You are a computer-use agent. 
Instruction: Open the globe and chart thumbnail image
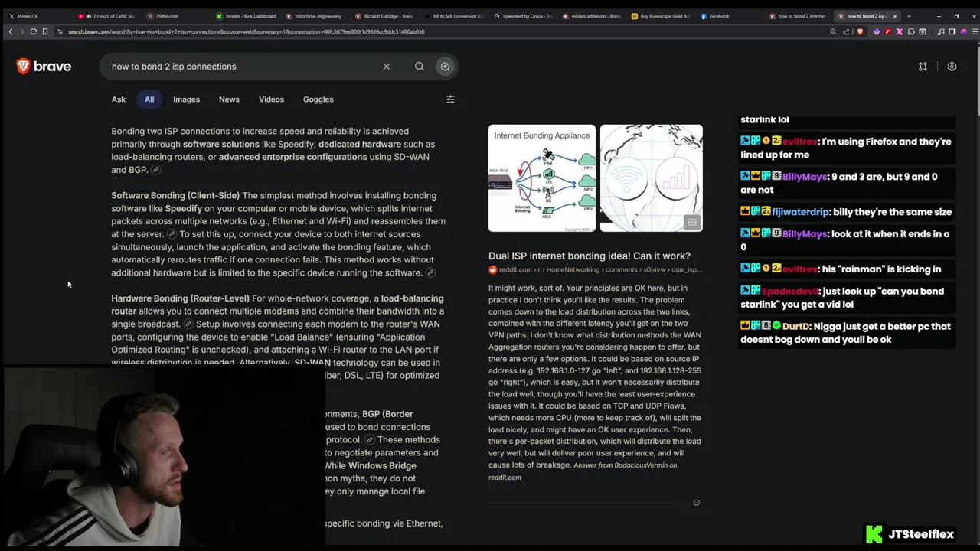tap(652, 178)
